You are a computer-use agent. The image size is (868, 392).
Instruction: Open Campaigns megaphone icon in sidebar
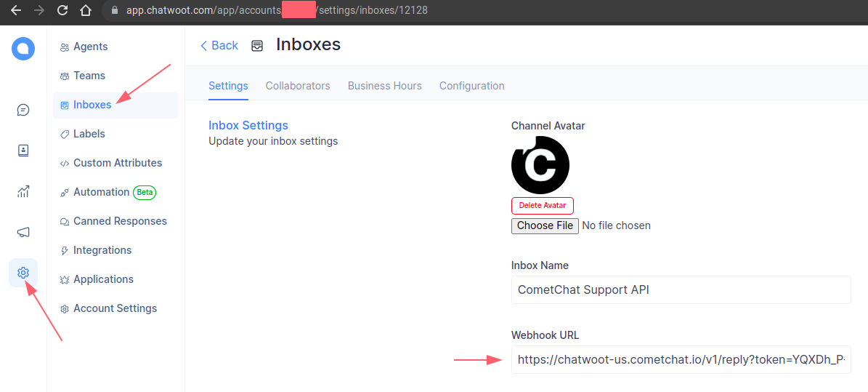(23, 232)
